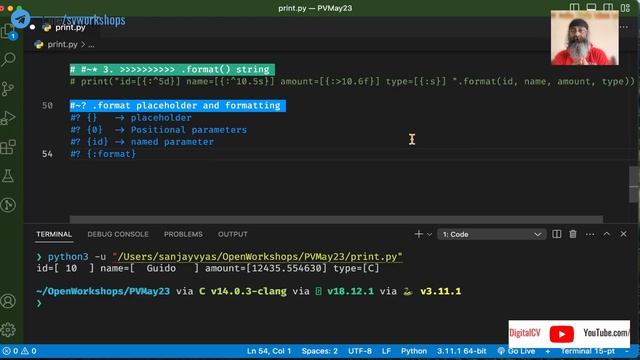The width and height of the screenshot is (640, 360).
Task: Toggle primary sidebar layout icon in title bar
Action: (x=574, y=7)
